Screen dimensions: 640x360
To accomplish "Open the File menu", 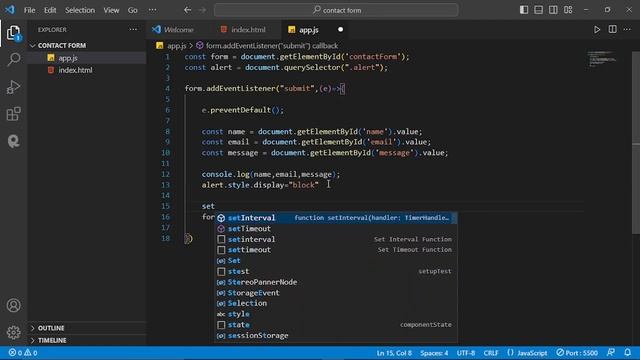I will pyautogui.click(x=29, y=10).
